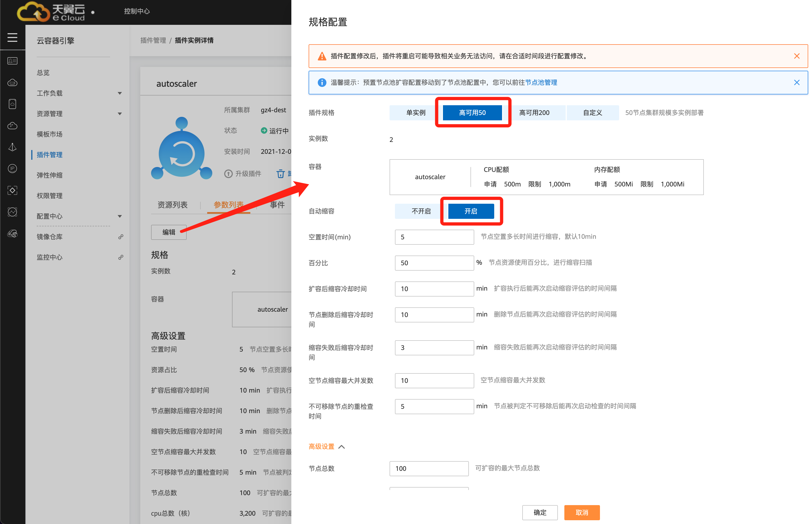Viewport: 812px width, 524px height.
Task: Click the upgrade plugin arrow icon
Action: [x=228, y=174]
